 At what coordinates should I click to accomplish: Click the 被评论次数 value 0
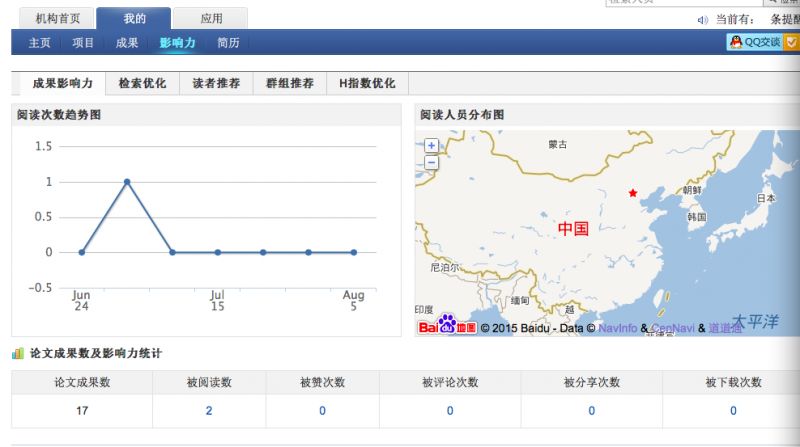pos(450,411)
